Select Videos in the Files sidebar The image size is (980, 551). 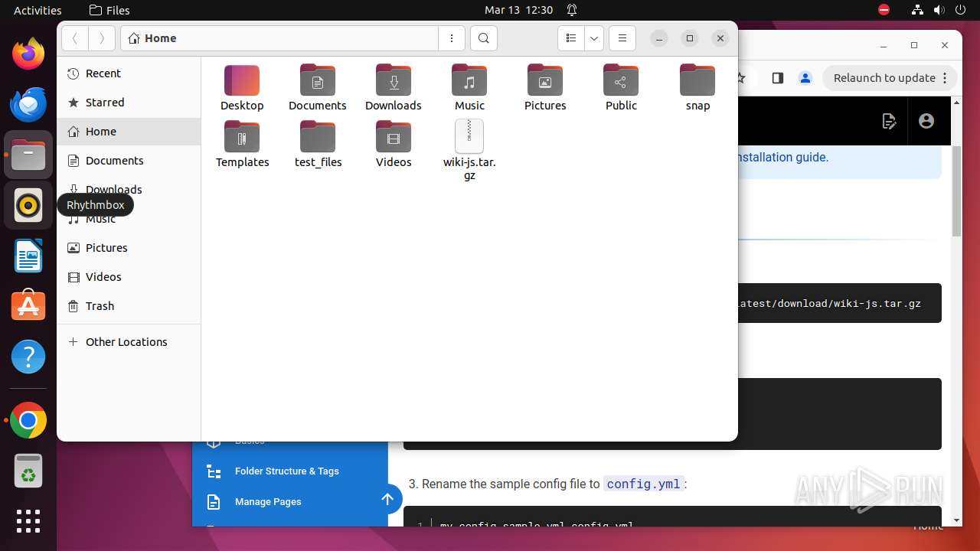click(x=129, y=277)
